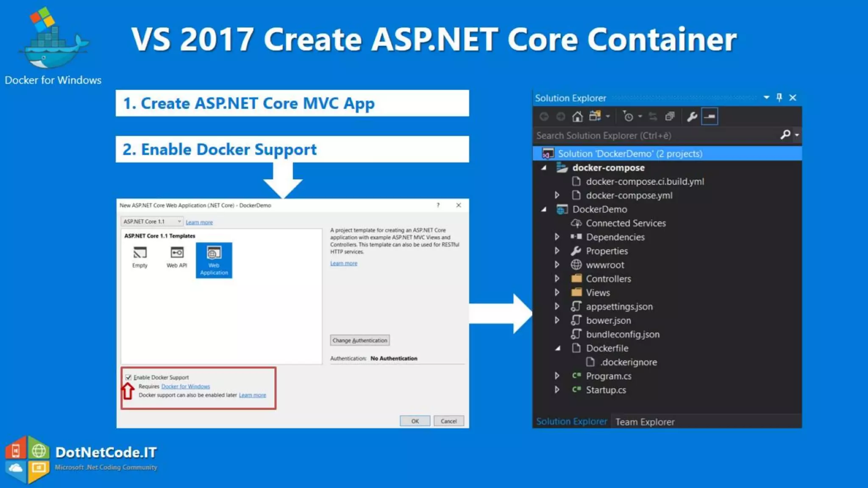Expand the docker-compose.yml node

(x=557, y=195)
